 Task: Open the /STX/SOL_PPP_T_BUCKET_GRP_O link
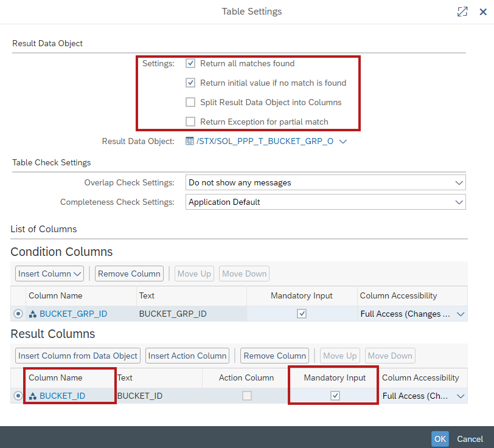click(264, 142)
